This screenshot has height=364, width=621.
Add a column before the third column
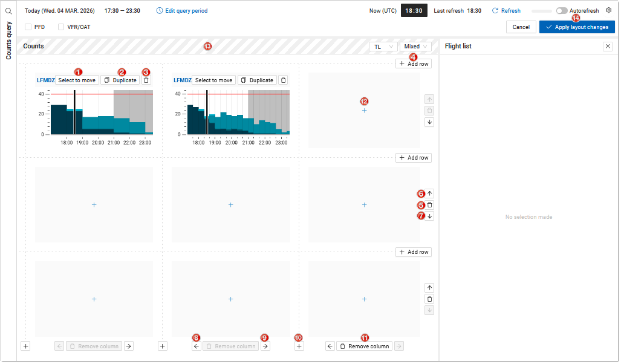pyautogui.click(x=299, y=346)
